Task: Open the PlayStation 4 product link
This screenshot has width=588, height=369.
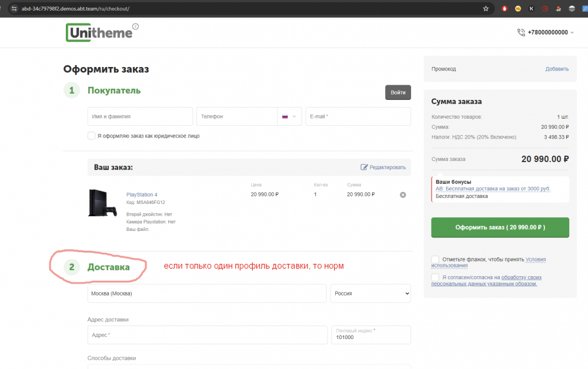Action: point(142,194)
